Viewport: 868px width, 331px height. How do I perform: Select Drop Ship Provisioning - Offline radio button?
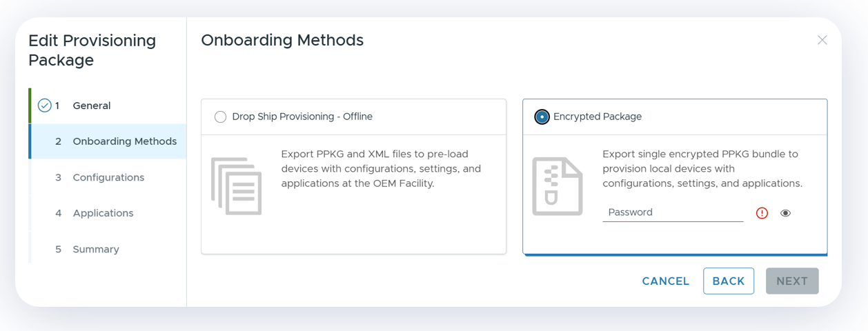point(220,117)
